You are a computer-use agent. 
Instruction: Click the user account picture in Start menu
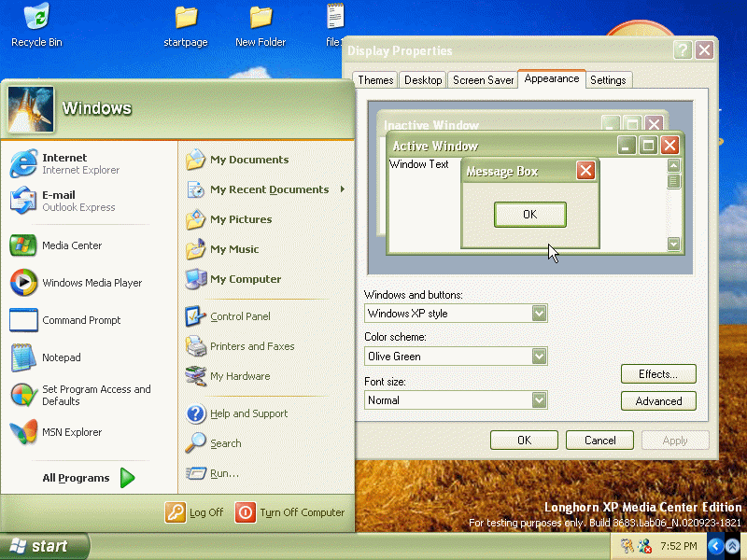coord(31,109)
